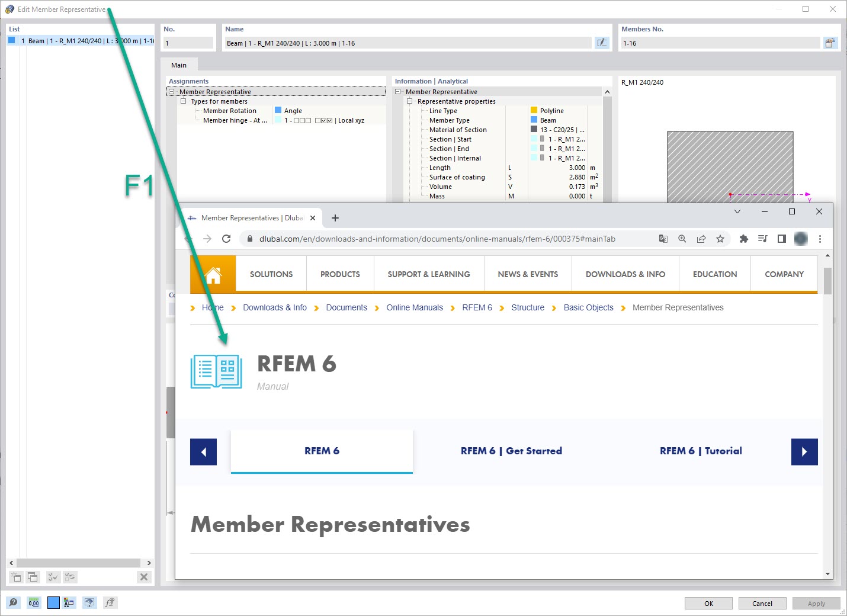The width and height of the screenshot is (847, 616).
Task: Collapse Member Representative in Information panel
Action: click(x=398, y=92)
